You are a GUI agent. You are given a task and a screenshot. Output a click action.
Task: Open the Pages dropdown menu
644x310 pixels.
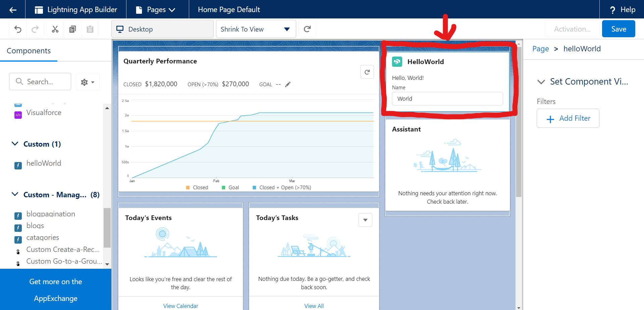156,10
